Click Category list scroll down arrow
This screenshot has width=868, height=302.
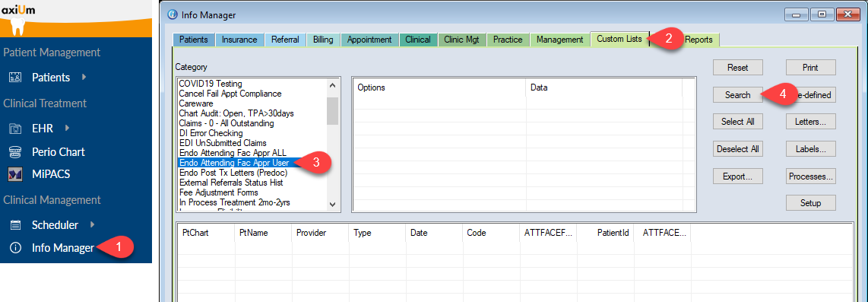coord(332,204)
